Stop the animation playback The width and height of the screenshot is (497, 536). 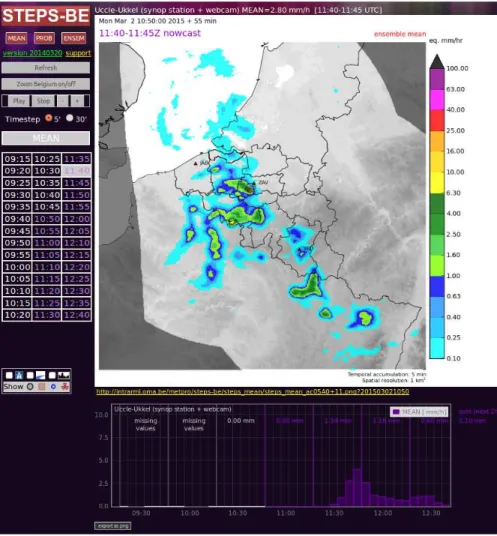(43, 101)
